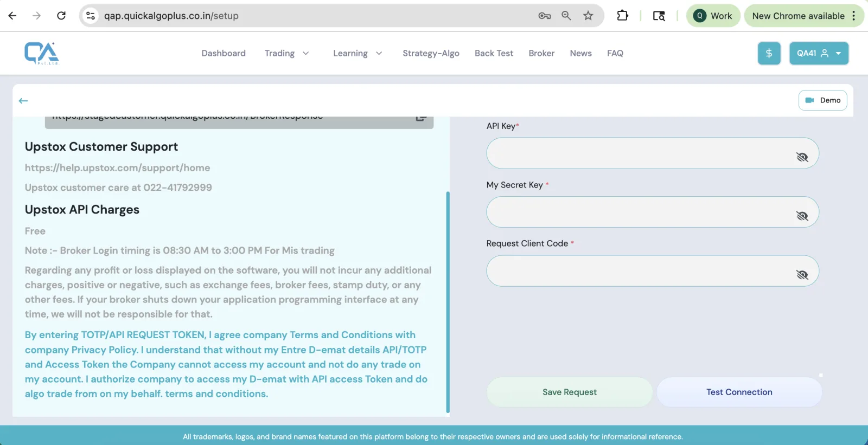868x445 pixels.
Task: Click the terms and conditions agreement text
Action: (227, 364)
